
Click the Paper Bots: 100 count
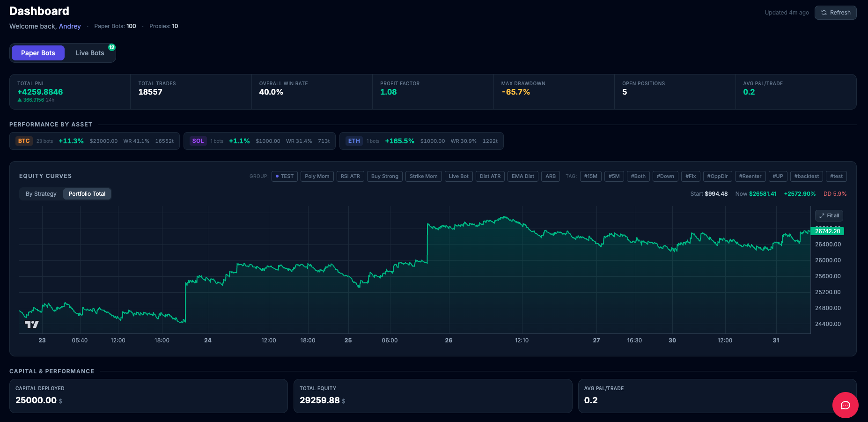click(115, 26)
